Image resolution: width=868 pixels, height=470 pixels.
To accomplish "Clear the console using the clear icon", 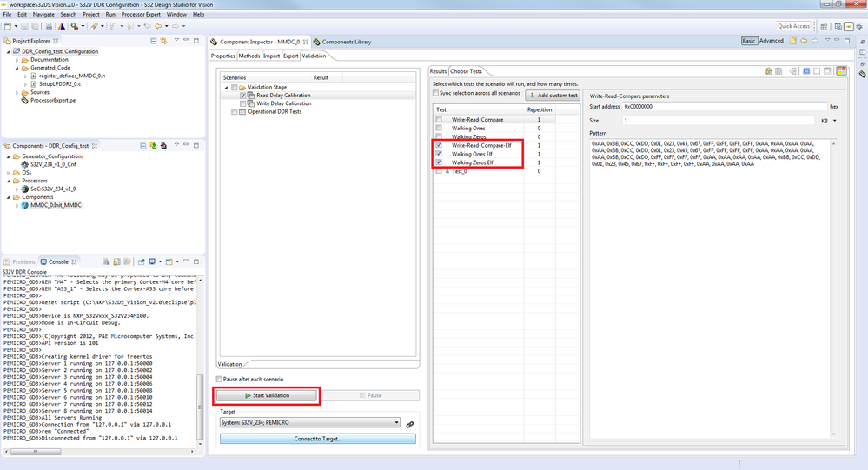I will click(x=106, y=261).
